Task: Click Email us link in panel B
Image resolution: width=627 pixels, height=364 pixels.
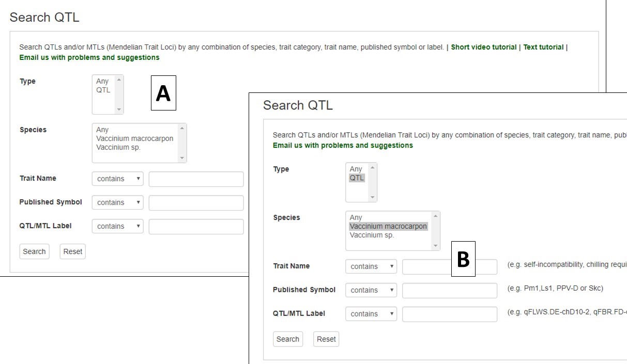Action: [x=343, y=145]
